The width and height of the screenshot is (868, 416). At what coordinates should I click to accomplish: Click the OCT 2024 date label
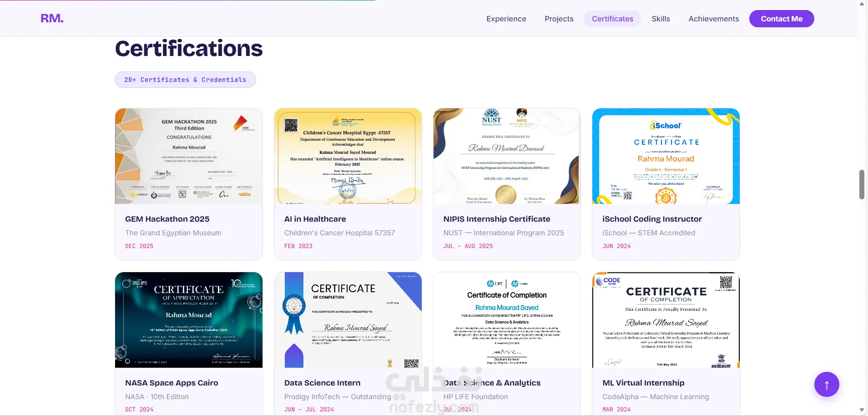139,409
